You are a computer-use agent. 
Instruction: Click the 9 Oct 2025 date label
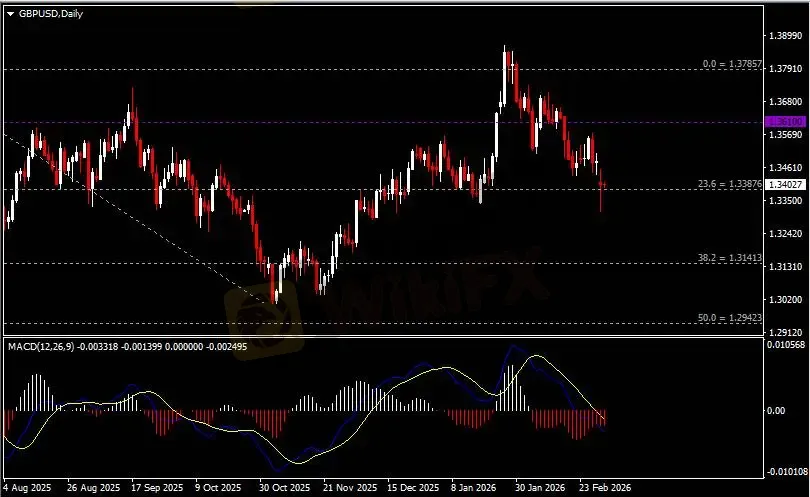coord(218,488)
